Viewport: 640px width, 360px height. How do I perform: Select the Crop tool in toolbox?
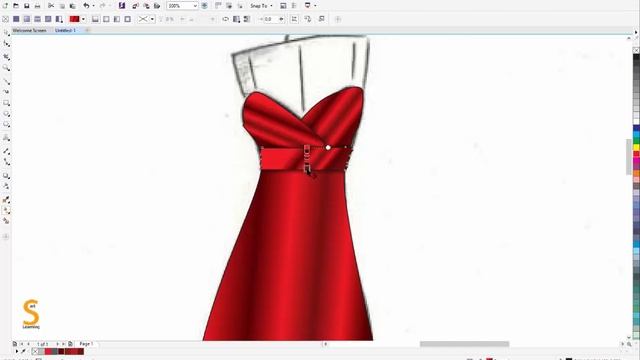(x=6, y=57)
